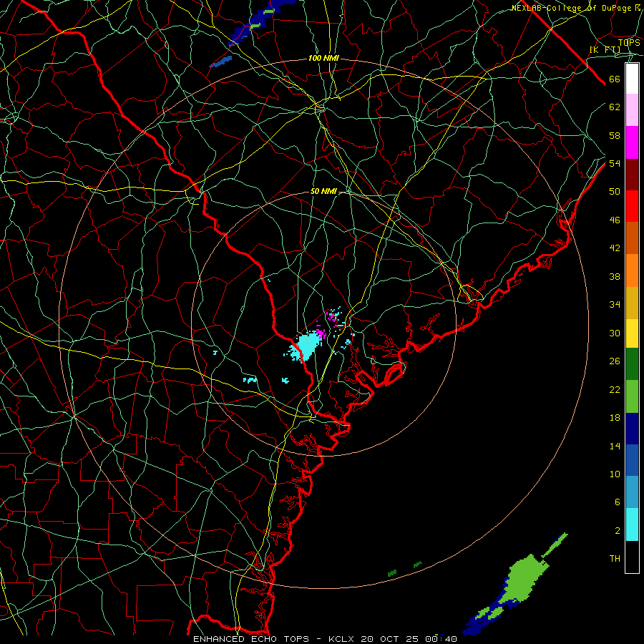Pick the dark orange legend swatch
Viewport: 644px width, 644px height.
coord(632,238)
